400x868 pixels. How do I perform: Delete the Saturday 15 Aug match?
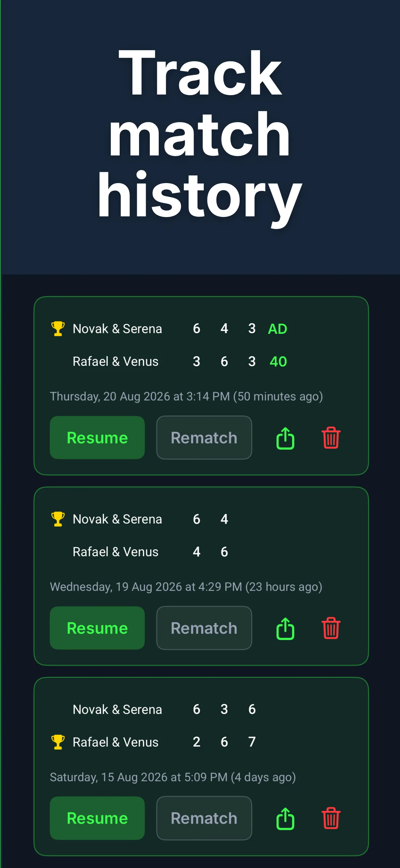331,818
